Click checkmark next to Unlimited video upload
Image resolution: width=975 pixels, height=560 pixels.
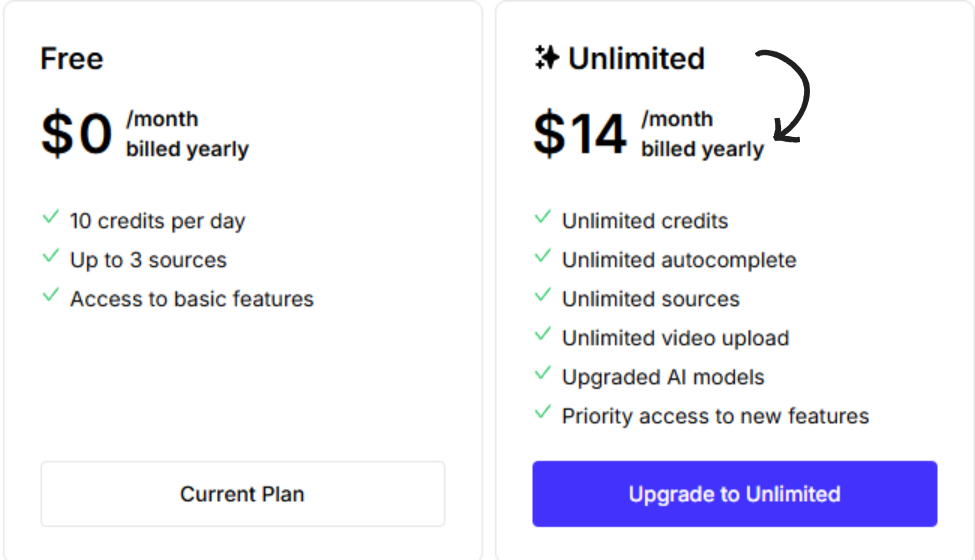click(543, 335)
